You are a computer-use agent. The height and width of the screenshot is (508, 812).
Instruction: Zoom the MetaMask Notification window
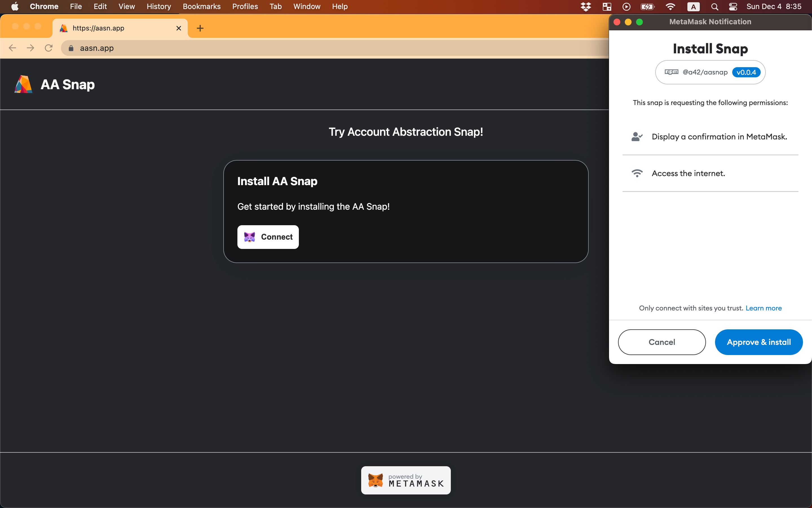(x=639, y=22)
